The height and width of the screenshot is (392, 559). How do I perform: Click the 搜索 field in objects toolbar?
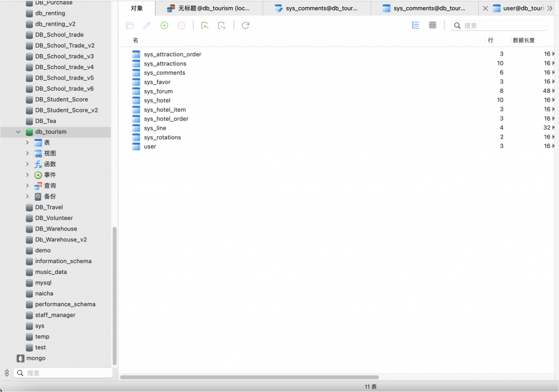point(503,26)
